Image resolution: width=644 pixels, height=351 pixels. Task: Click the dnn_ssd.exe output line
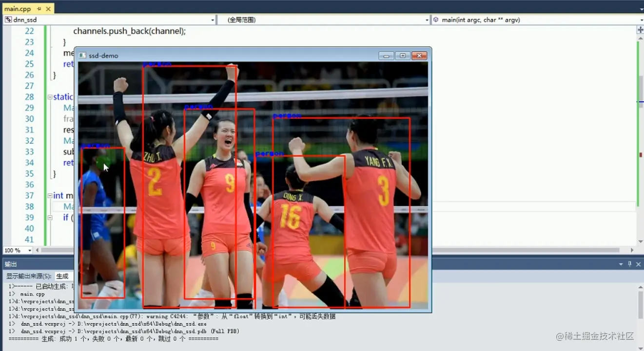[x=107, y=324]
